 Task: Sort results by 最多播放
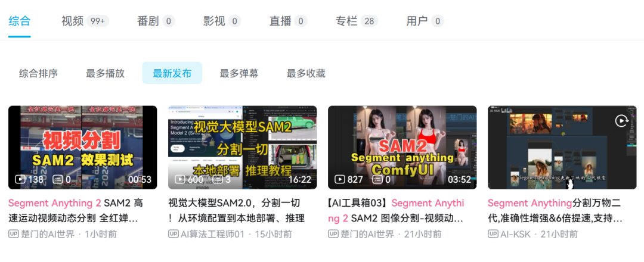pos(105,73)
